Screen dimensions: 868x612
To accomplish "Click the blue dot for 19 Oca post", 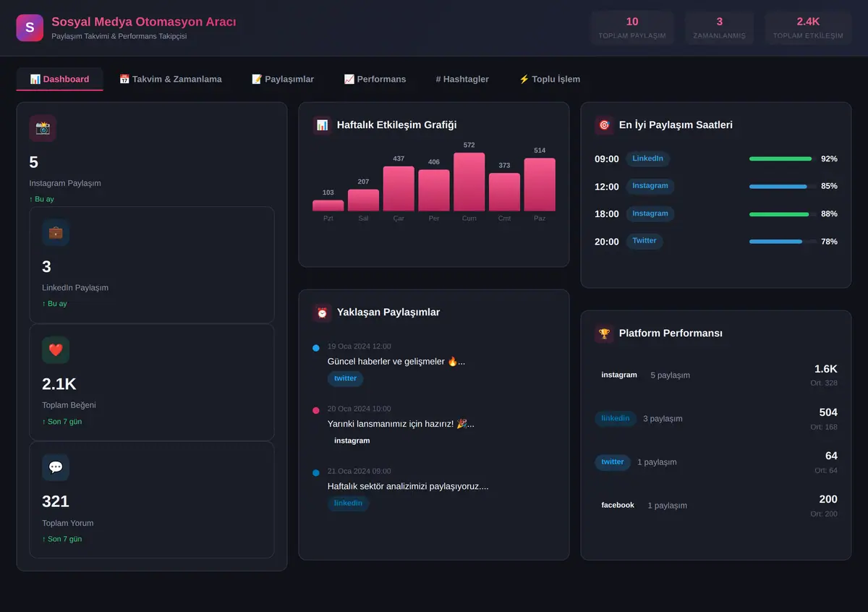I will click(316, 348).
